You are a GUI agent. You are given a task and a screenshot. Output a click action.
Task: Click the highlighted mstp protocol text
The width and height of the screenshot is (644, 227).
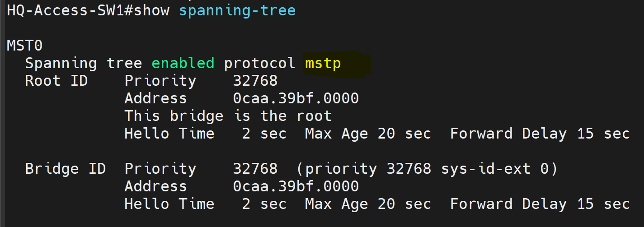click(x=323, y=64)
